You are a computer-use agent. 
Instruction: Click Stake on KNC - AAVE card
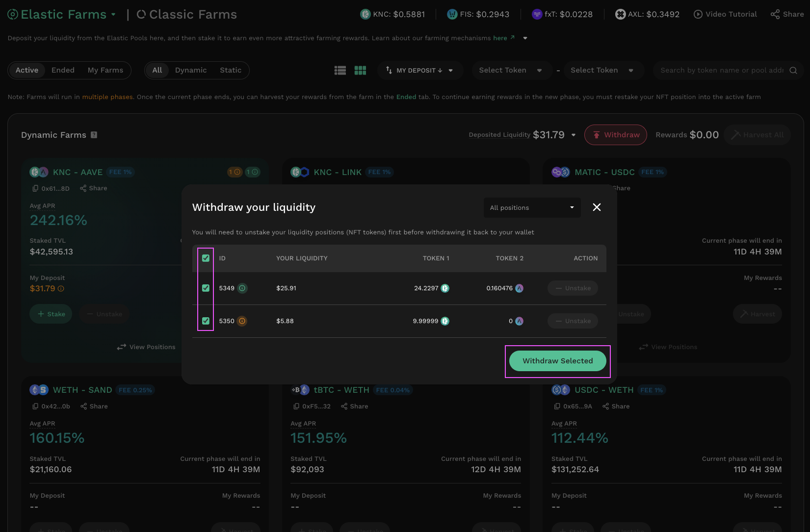(x=51, y=314)
